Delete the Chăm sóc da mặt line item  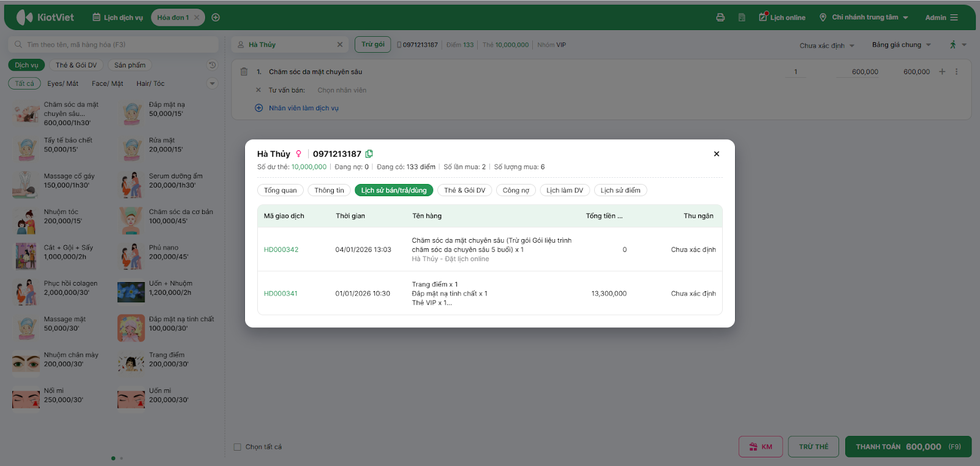244,72
